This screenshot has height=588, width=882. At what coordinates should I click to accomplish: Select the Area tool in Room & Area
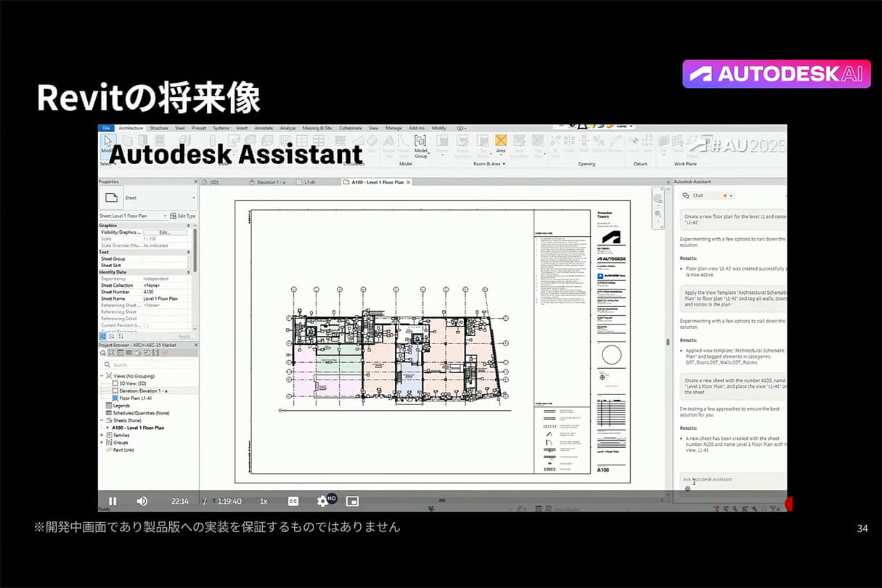click(x=501, y=143)
